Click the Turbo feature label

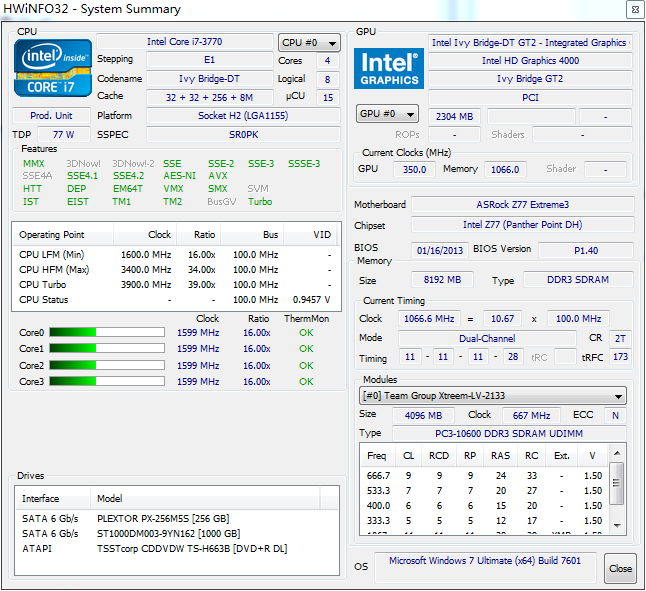[x=260, y=202]
